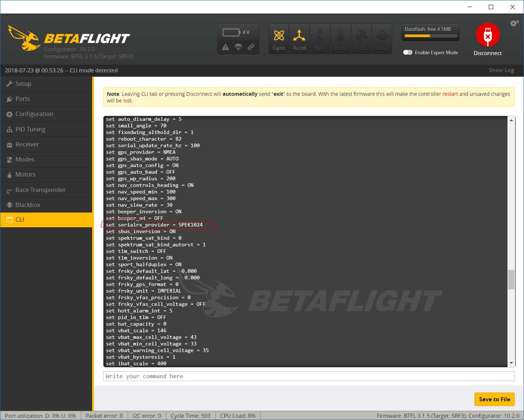
Task: Click the Betaflight bee logo
Action: pyautogui.click(x=24, y=38)
